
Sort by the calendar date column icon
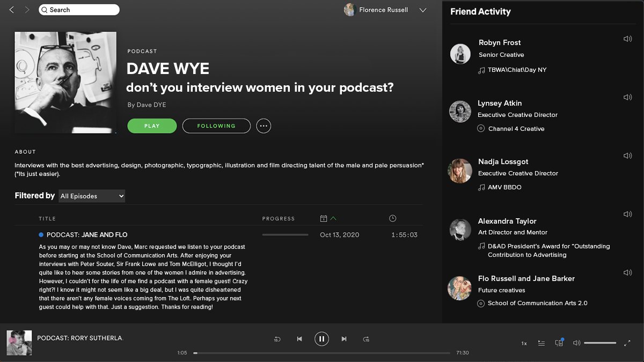[x=324, y=218]
